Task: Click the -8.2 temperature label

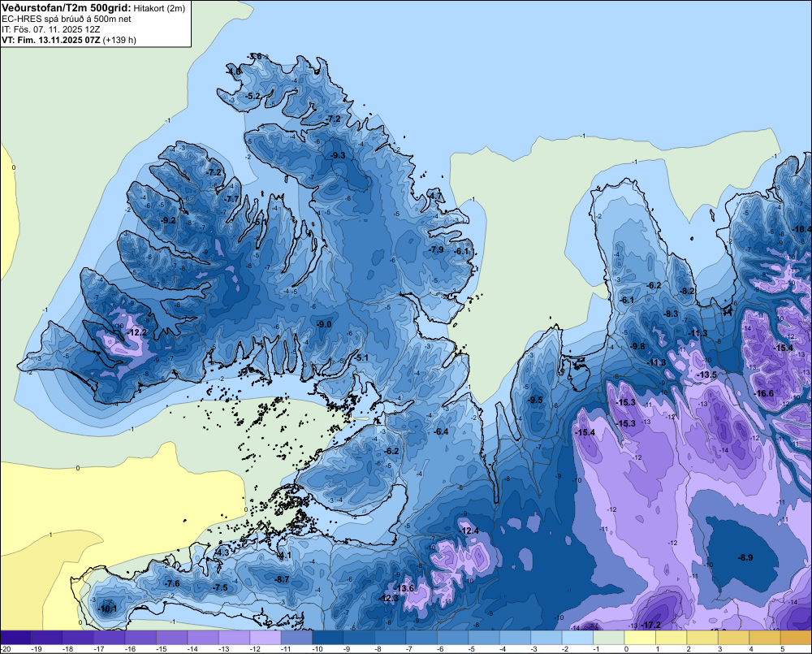Action: point(687,291)
